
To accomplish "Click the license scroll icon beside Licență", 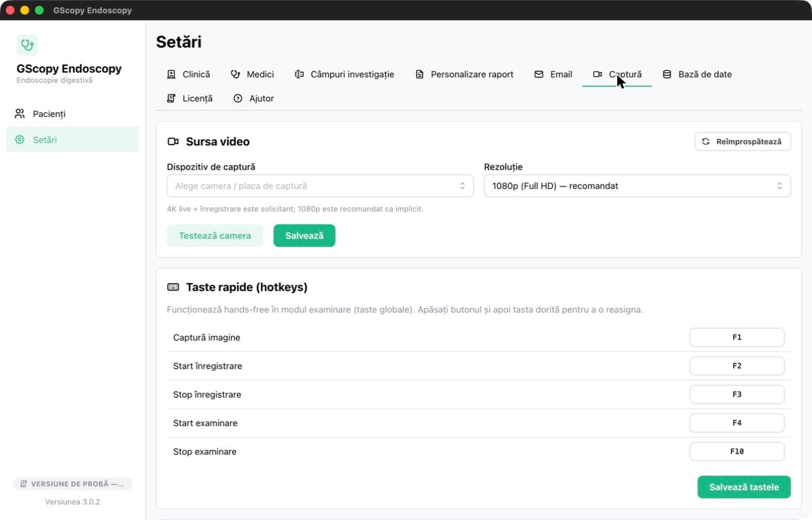I will point(171,98).
